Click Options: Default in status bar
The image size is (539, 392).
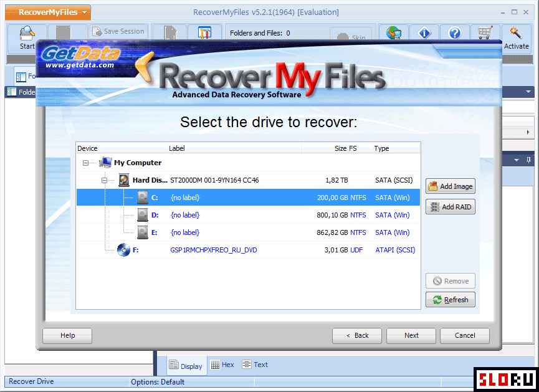point(158,381)
